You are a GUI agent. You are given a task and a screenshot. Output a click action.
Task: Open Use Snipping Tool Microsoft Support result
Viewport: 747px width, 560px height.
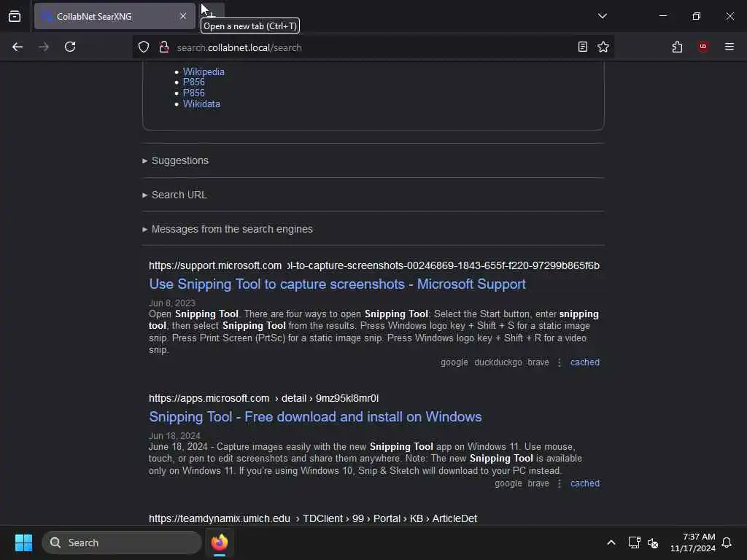[x=337, y=284]
